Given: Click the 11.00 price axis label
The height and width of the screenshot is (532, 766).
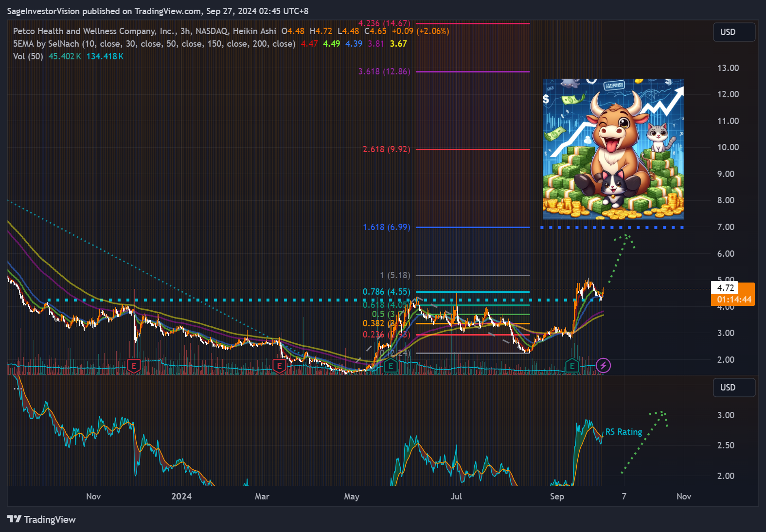Looking at the screenshot, I should point(728,121).
